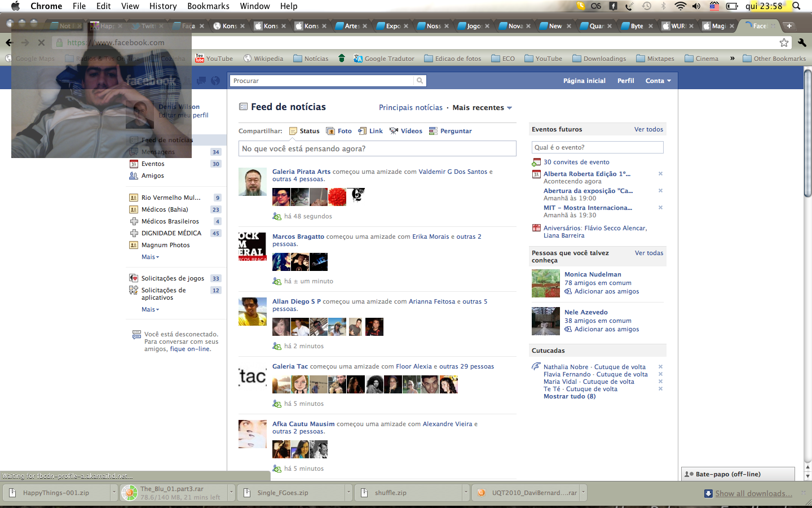The width and height of the screenshot is (812, 508).
Task: Expand Mais under the app requests
Action: tap(150, 309)
